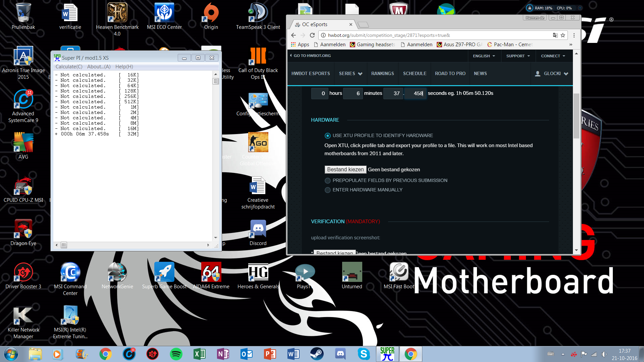Expand the SERIES dropdown menu
This screenshot has width=644, height=362.
point(351,73)
